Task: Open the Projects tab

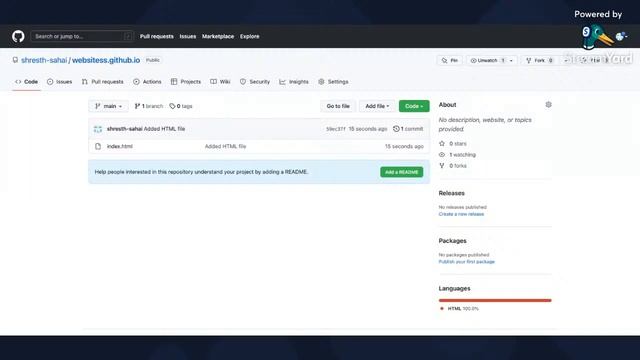Action: point(186,82)
